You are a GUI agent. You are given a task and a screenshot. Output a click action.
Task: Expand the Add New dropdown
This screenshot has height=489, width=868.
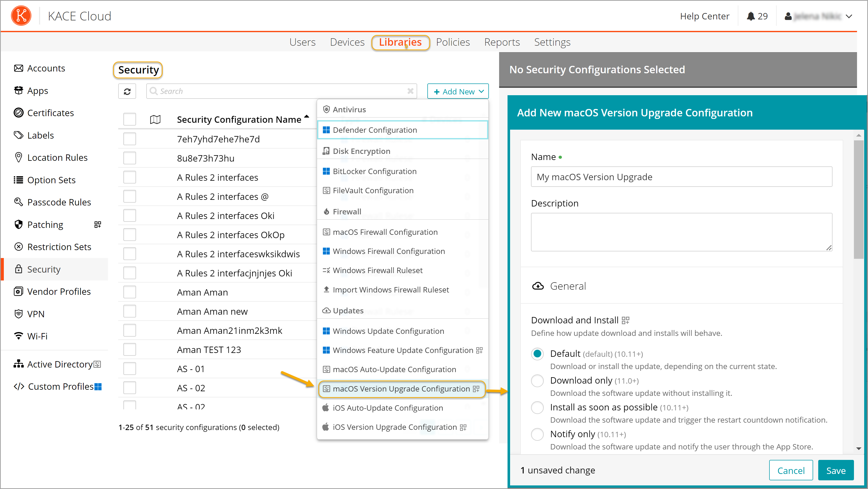coord(457,91)
